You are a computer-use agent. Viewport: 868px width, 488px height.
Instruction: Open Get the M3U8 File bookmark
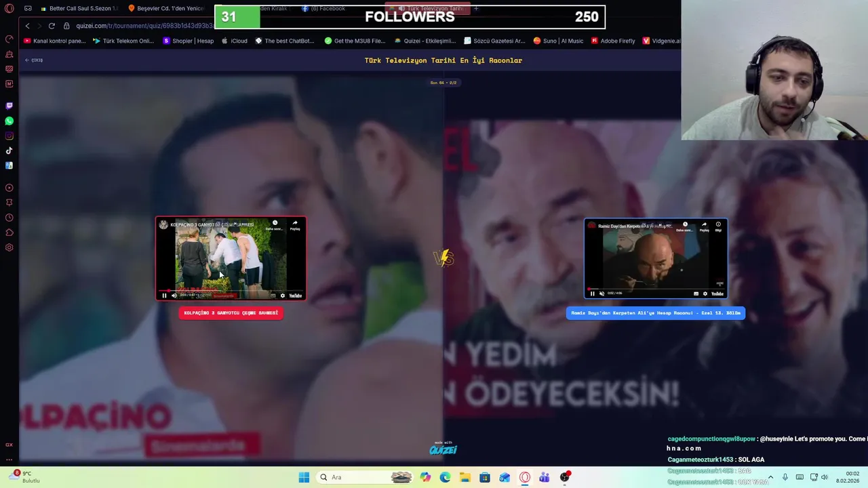(355, 41)
